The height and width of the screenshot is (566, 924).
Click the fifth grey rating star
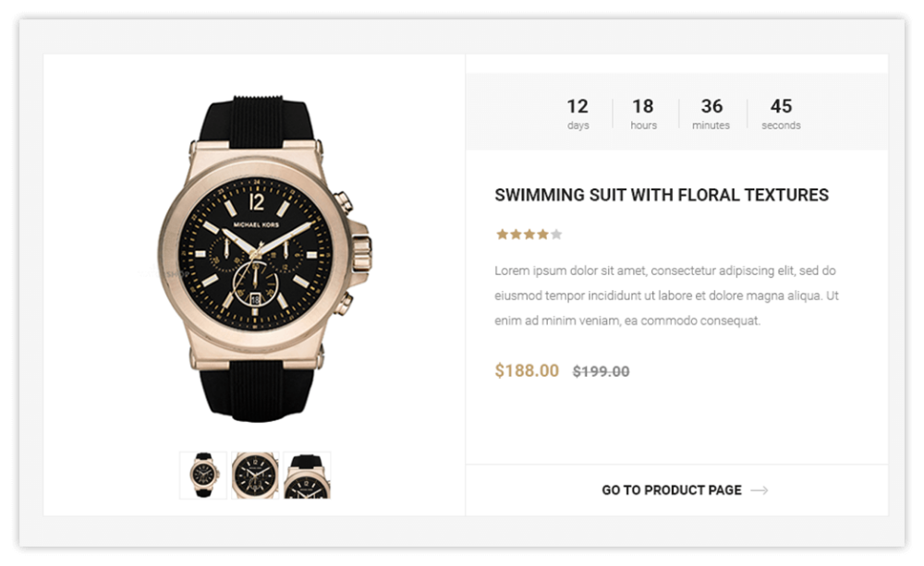pyautogui.click(x=556, y=235)
